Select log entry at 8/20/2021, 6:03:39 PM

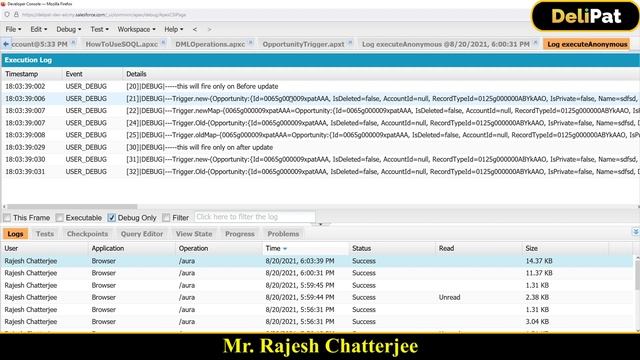pos(318,261)
